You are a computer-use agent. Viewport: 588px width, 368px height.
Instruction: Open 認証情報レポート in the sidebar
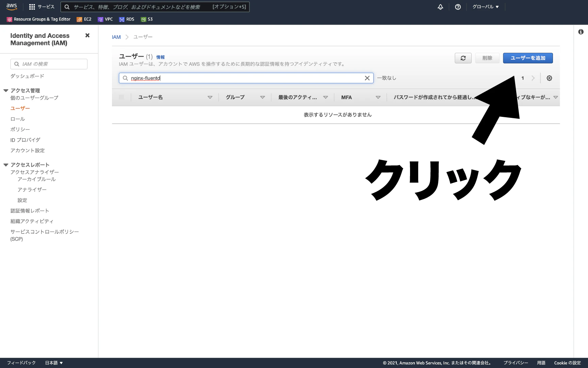pos(30,211)
